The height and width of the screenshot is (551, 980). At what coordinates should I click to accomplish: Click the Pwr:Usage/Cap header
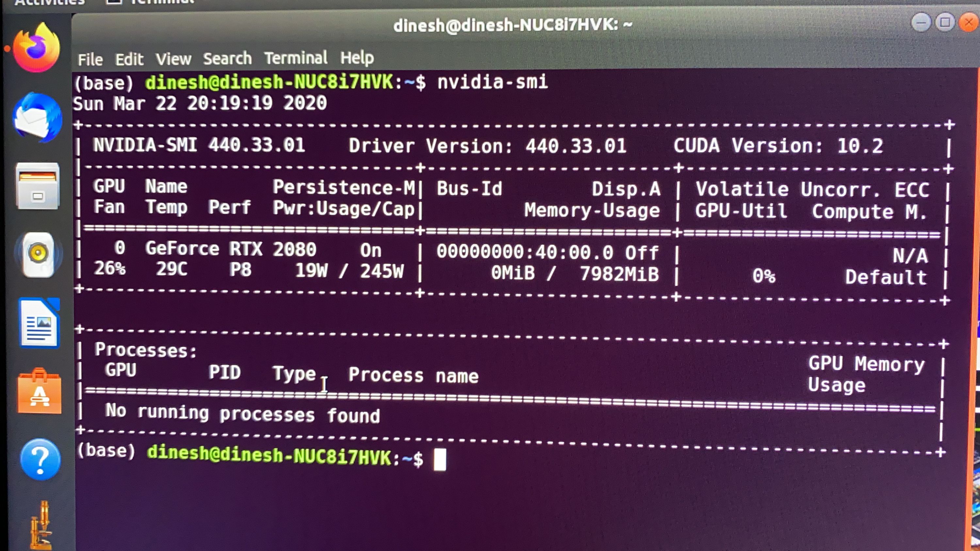pos(344,209)
